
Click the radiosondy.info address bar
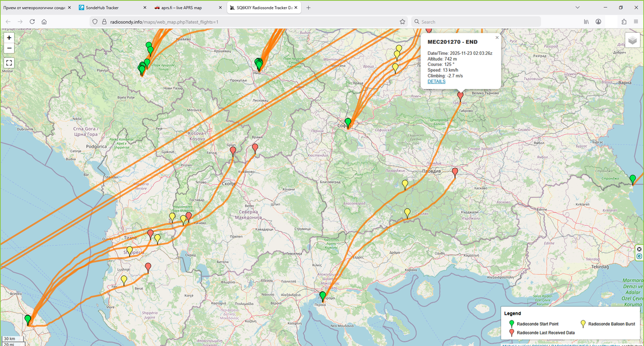point(249,22)
